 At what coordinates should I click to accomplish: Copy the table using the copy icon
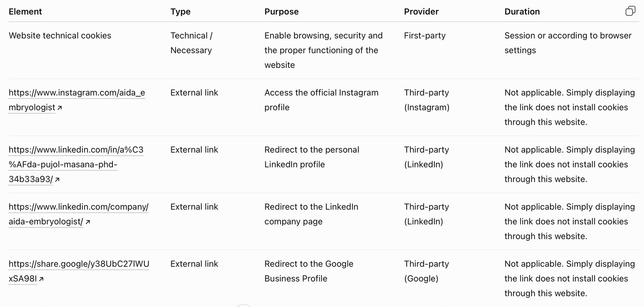click(630, 11)
